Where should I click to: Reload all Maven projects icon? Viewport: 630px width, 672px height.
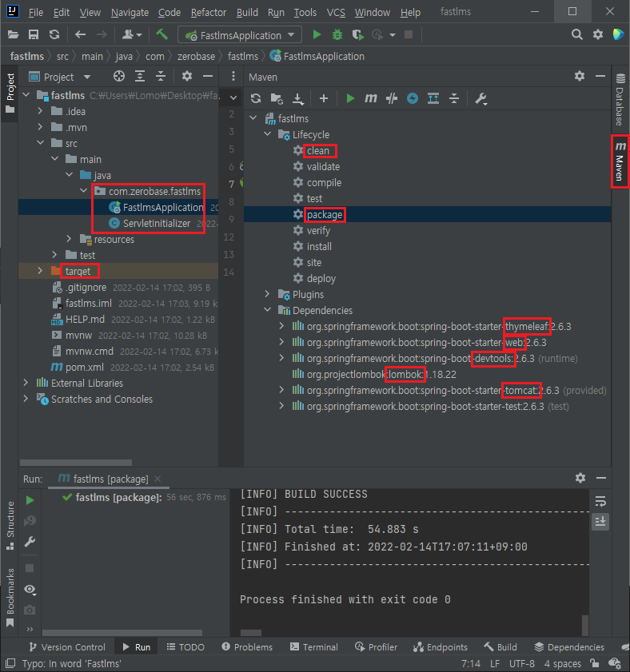[x=256, y=98]
